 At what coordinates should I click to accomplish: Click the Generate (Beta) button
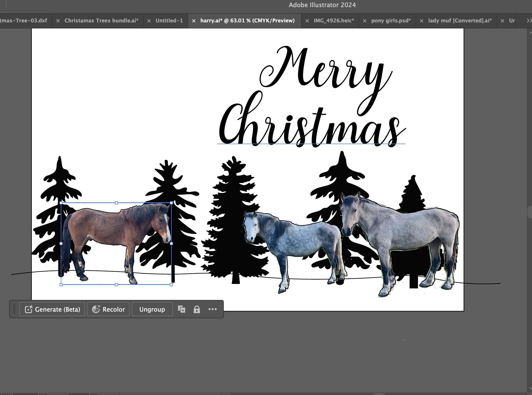coord(52,309)
